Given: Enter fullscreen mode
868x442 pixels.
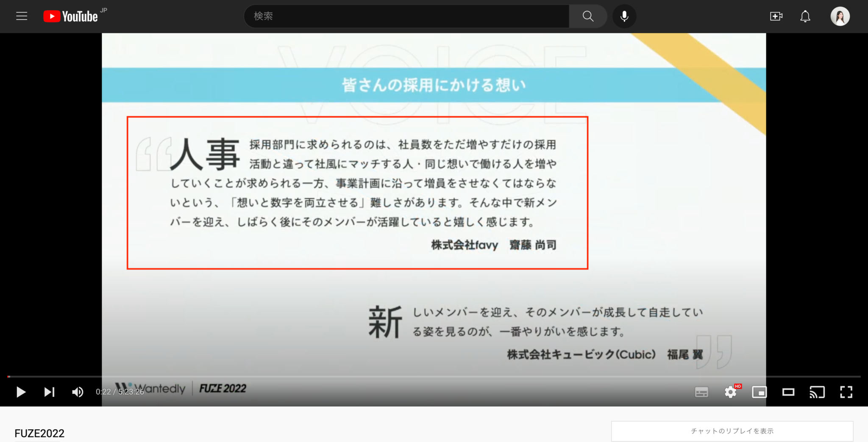Looking at the screenshot, I should (846, 392).
